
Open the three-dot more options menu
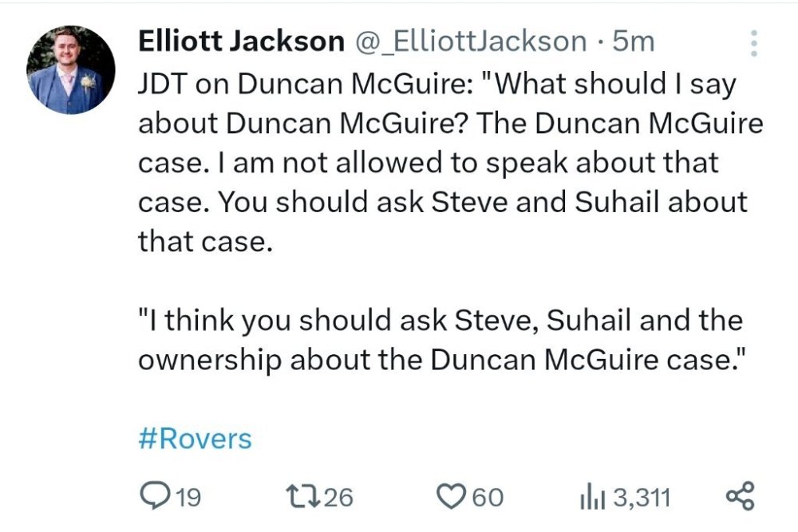752,44
